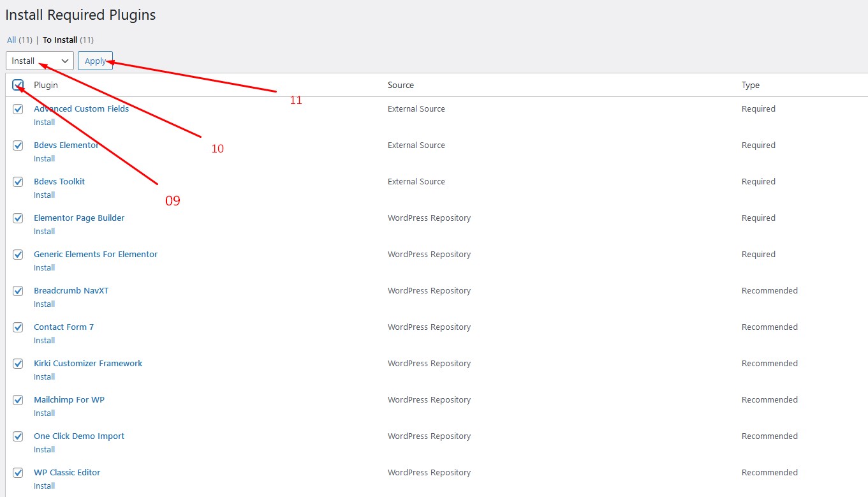Open the Bdevs Elementor plugin link
The image size is (868, 497).
pos(66,145)
